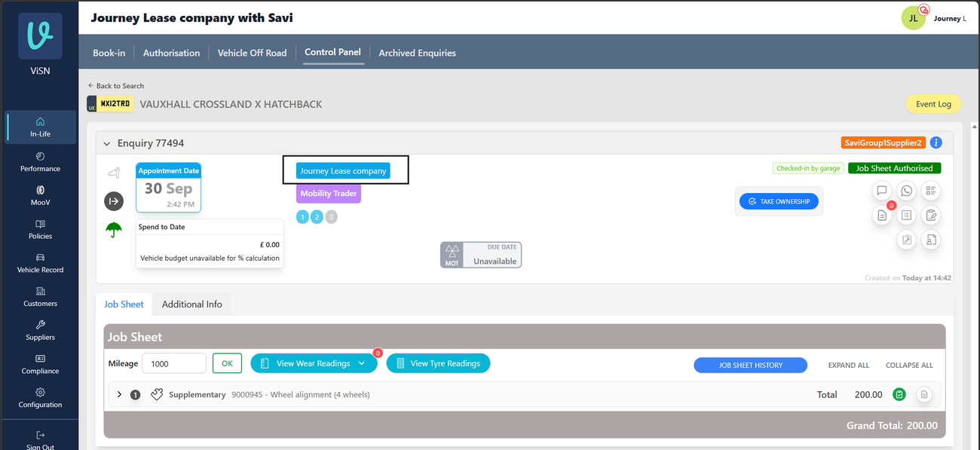
Task: Click the OK button next to Mileage
Action: pos(227,363)
